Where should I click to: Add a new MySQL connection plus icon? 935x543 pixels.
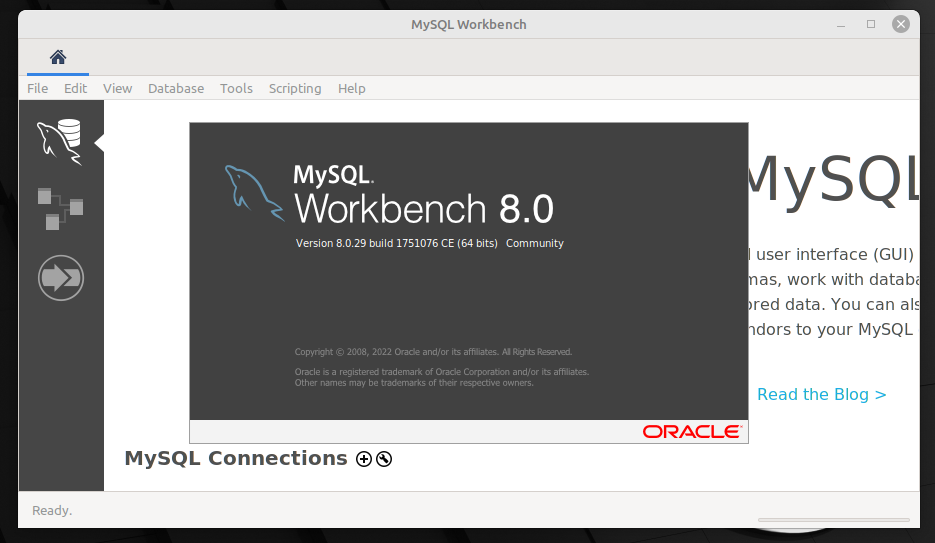click(x=364, y=459)
